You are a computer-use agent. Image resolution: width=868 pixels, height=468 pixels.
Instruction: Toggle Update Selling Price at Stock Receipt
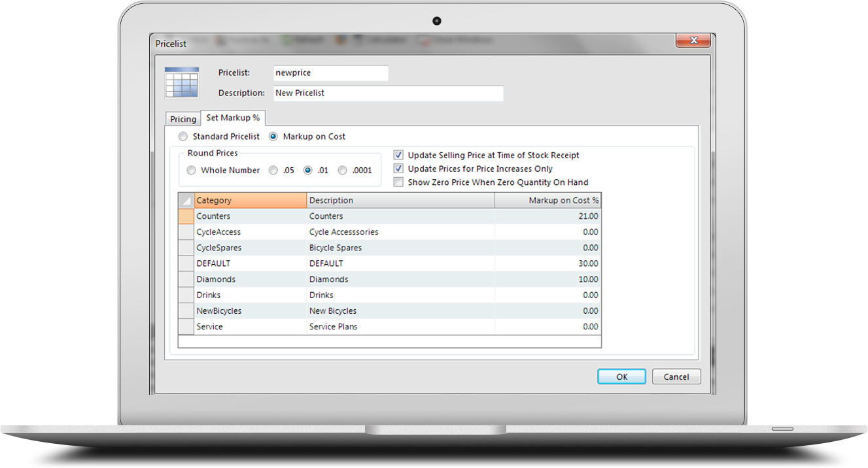[398, 156]
